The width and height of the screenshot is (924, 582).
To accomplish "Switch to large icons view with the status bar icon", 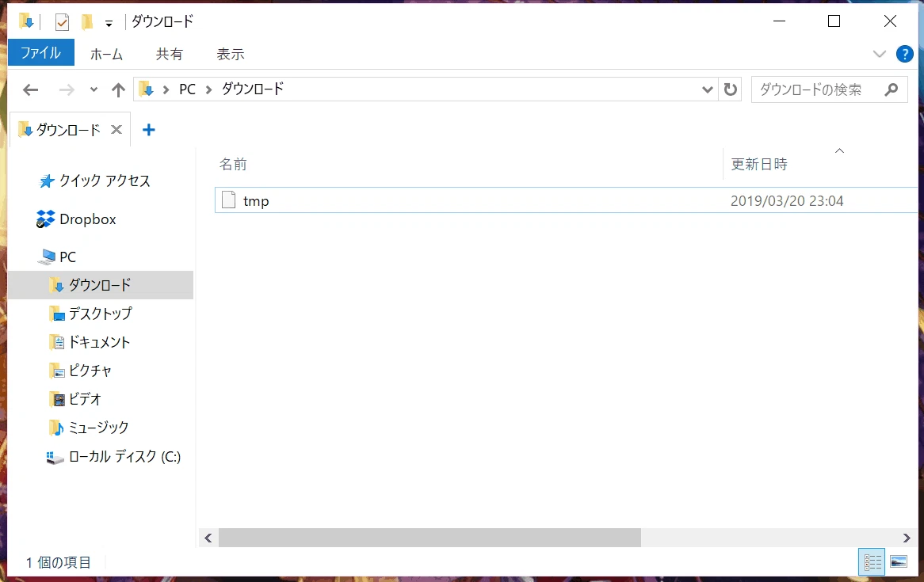I will point(899,562).
